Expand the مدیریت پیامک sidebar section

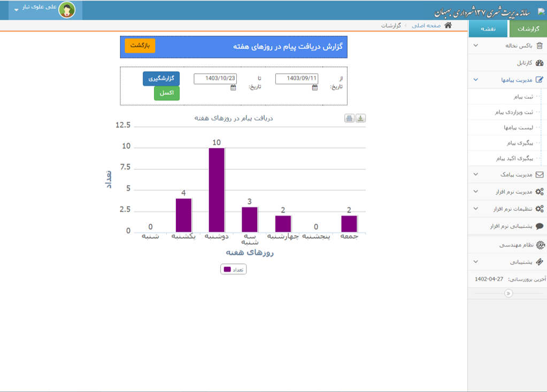475,175
